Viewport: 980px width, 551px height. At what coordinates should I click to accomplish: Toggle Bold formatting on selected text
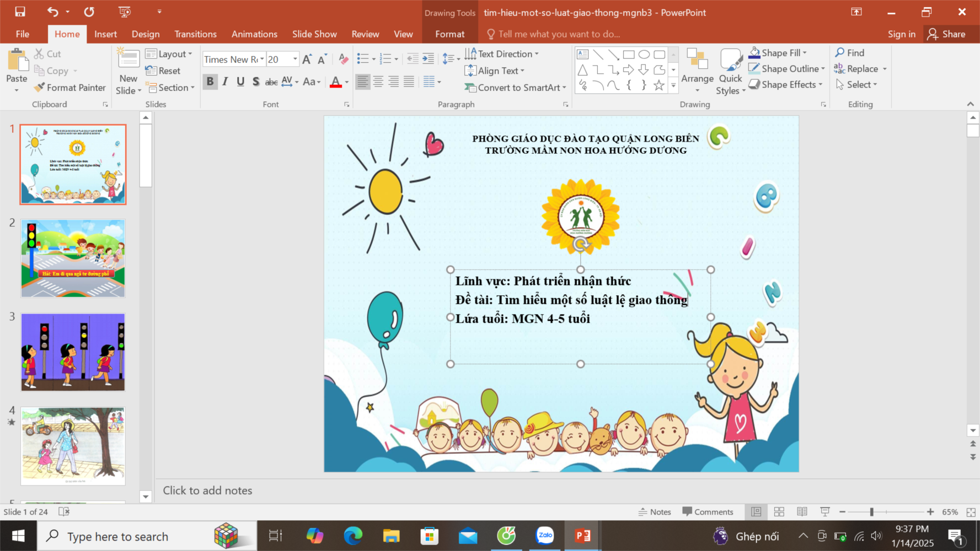click(210, 82)
